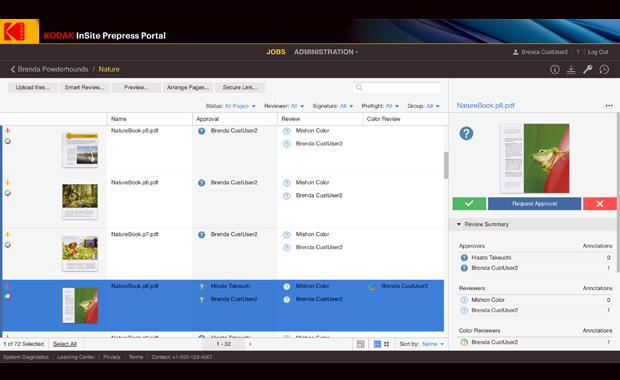The image size is (620, 380).
Task: Click the NatureBook.p7.pdf thumbnail
Action: (80, 253)
